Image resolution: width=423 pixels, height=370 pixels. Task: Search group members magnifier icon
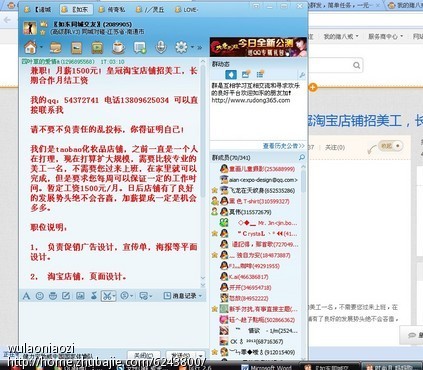point(302,157)
